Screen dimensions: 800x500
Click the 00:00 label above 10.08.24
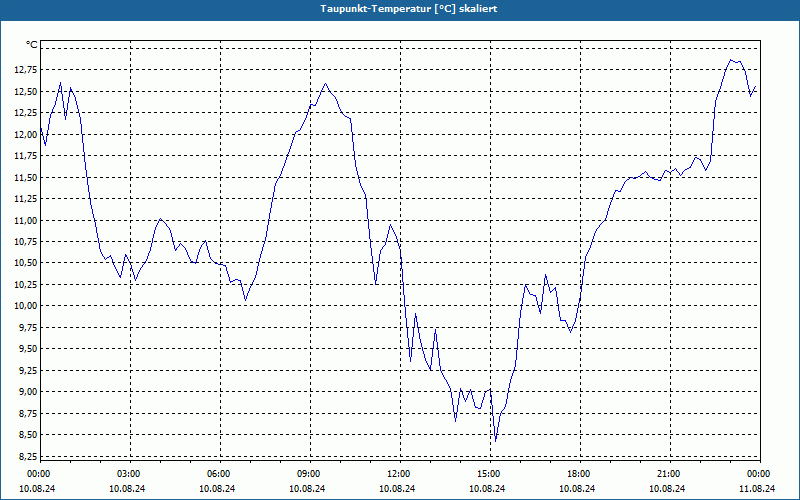coord(38,474)
